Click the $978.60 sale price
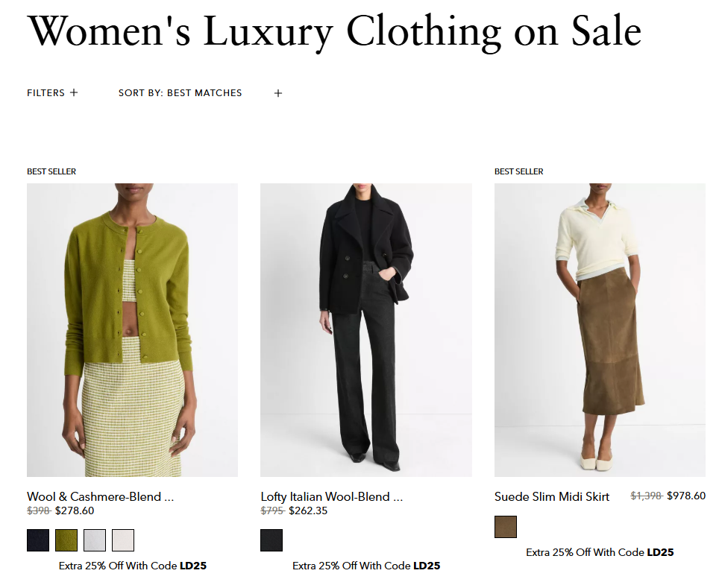722x588 pixels. [686, 496]
